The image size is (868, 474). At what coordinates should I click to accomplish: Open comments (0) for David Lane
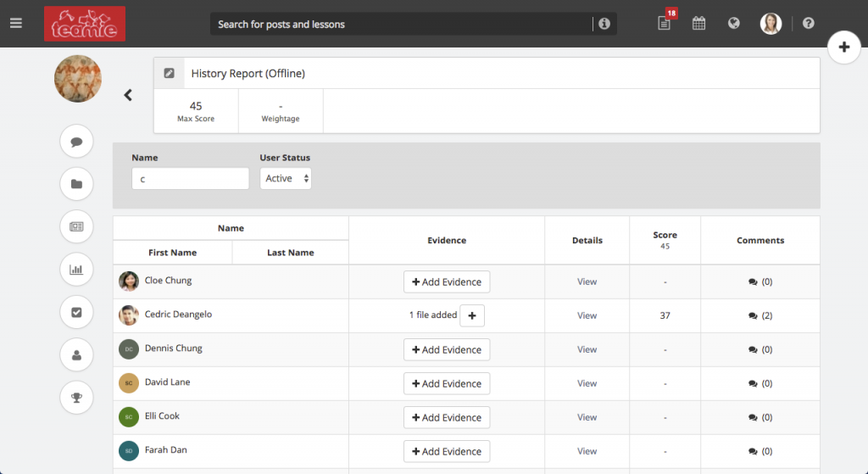tap(760, 383)
